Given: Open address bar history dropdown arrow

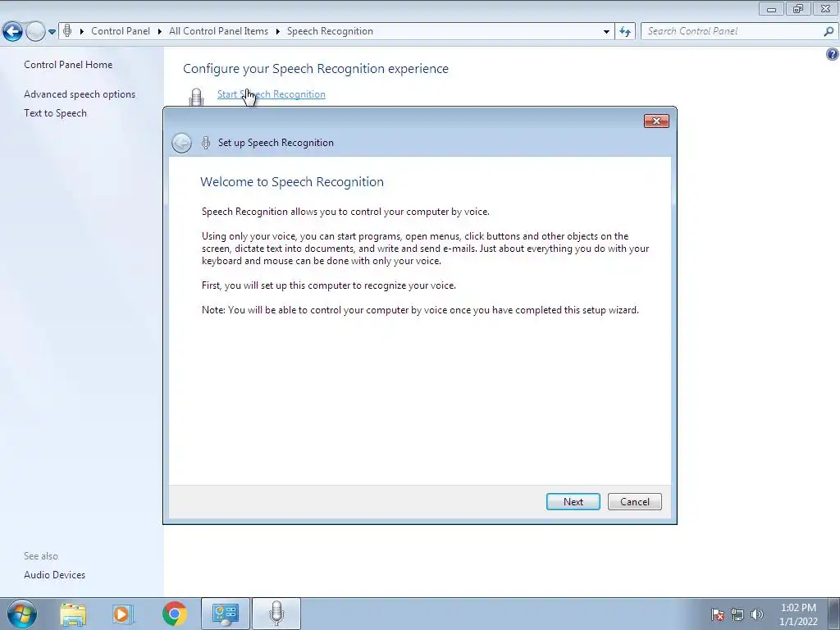Looking at the screenshot, I should (x=606, y=32).
